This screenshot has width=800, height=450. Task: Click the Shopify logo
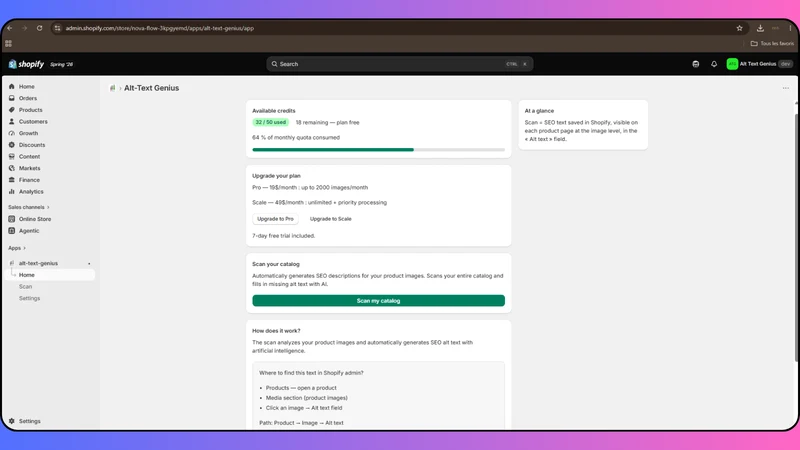(x=26, y=64)
